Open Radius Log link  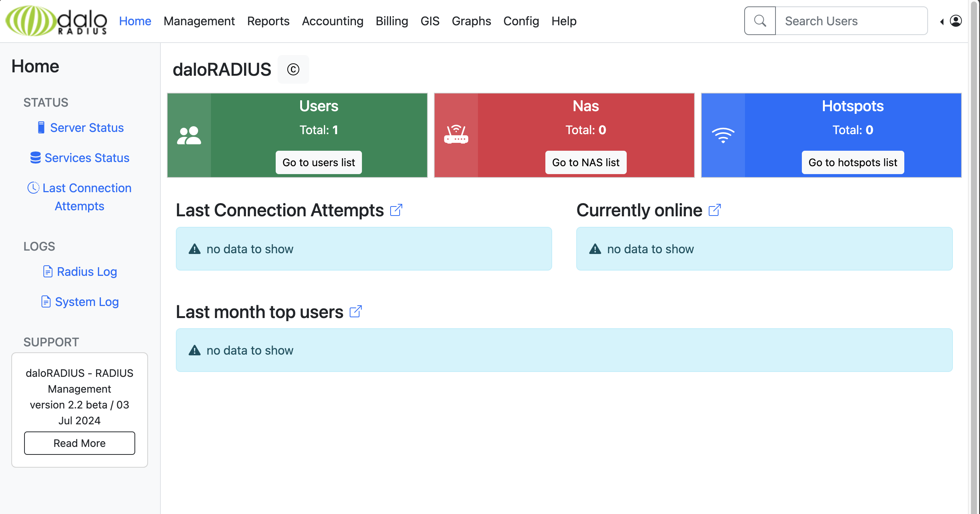(87, 271)
